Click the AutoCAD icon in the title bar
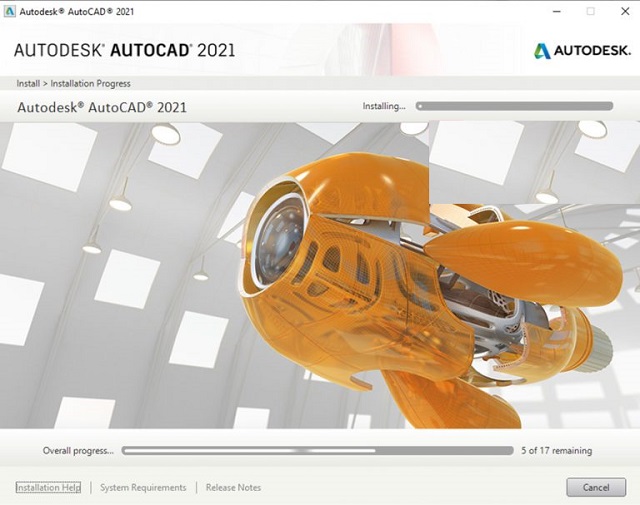The image size is (640, 505). (9, 11)
